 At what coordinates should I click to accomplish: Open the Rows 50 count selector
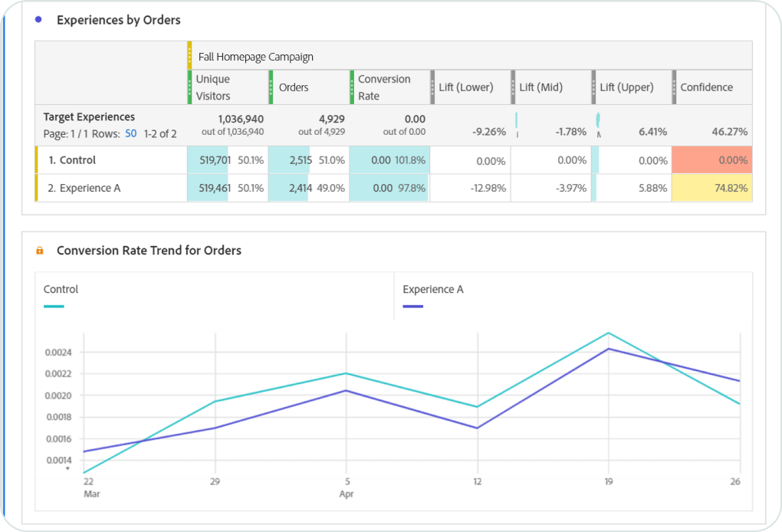pyautogui.click(x=131, y=133)
